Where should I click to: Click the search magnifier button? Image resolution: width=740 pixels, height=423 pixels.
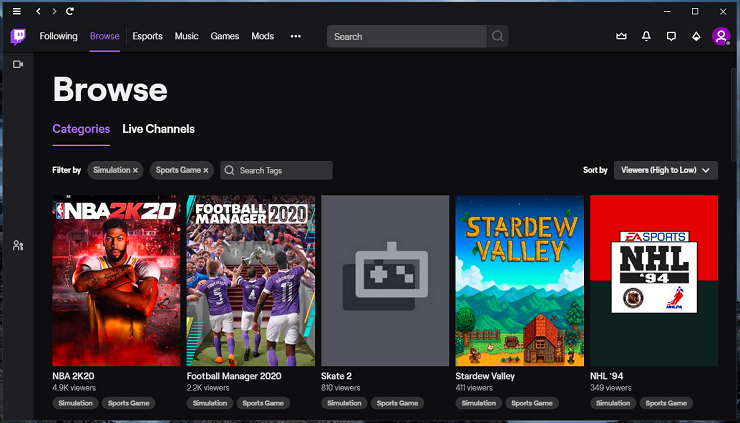point(497,36)
